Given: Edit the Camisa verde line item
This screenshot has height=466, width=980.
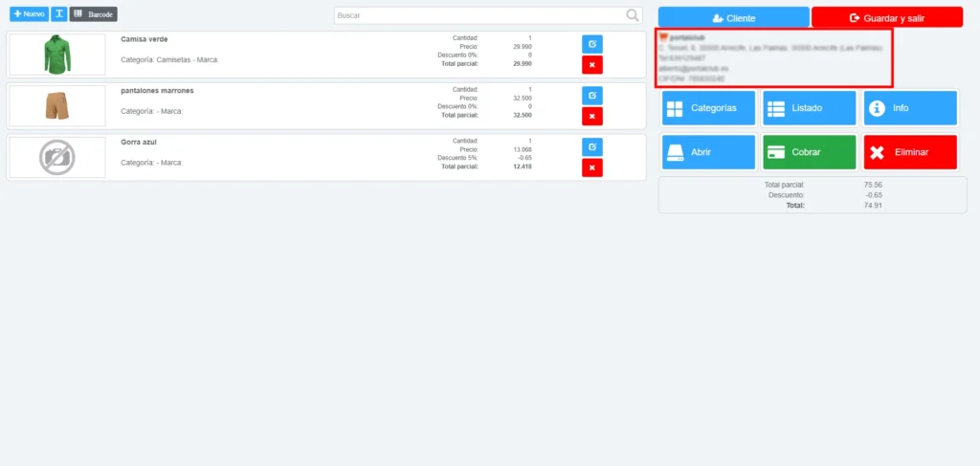Looking at the screenshot, I should click(591, 44).
